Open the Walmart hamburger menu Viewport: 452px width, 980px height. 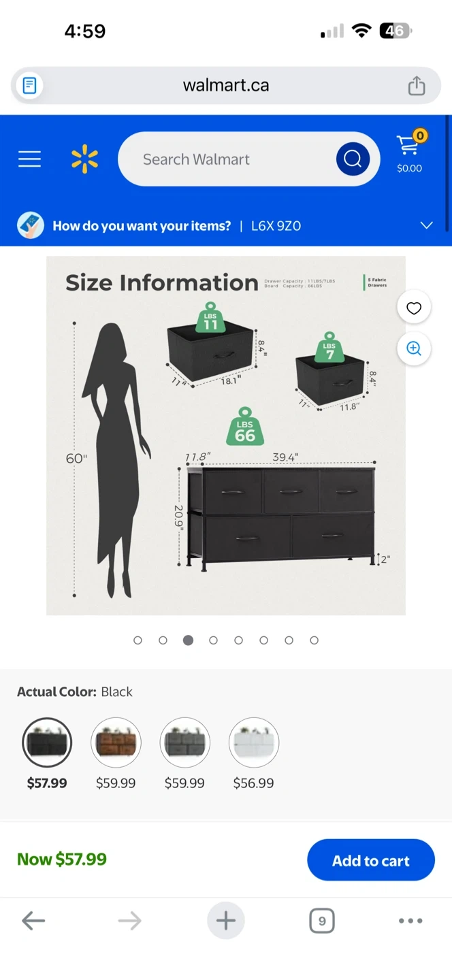pyautogui.click(x=29, y=159)
